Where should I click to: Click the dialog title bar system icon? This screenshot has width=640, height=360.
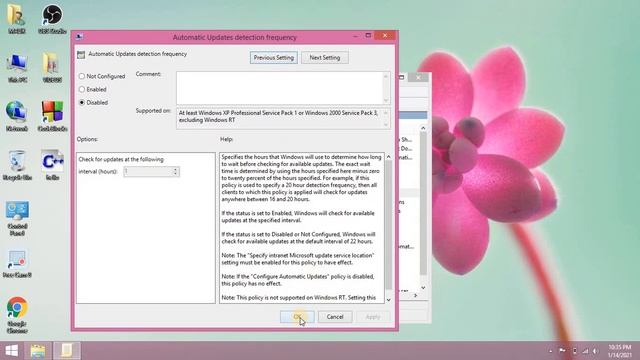[79, 37]
